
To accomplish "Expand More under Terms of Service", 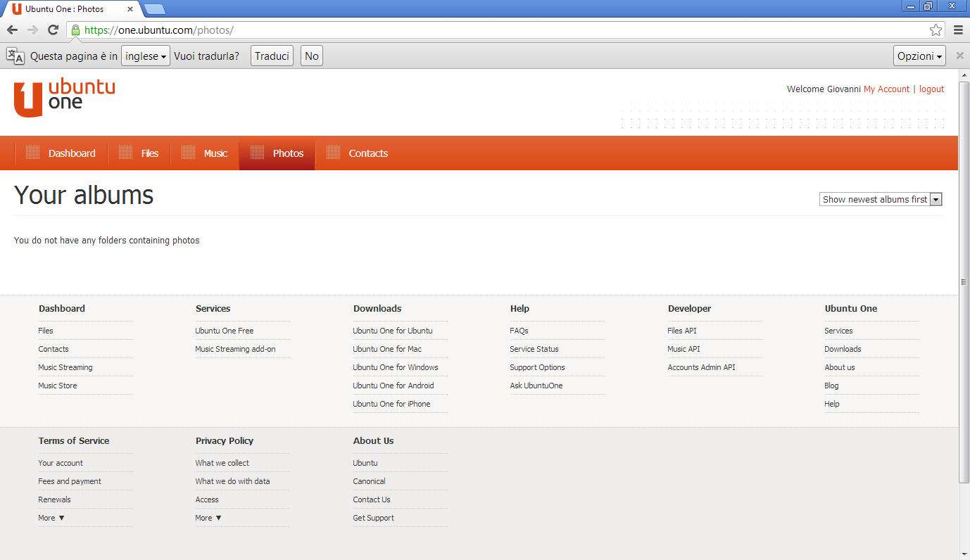I will click(51, 518).
